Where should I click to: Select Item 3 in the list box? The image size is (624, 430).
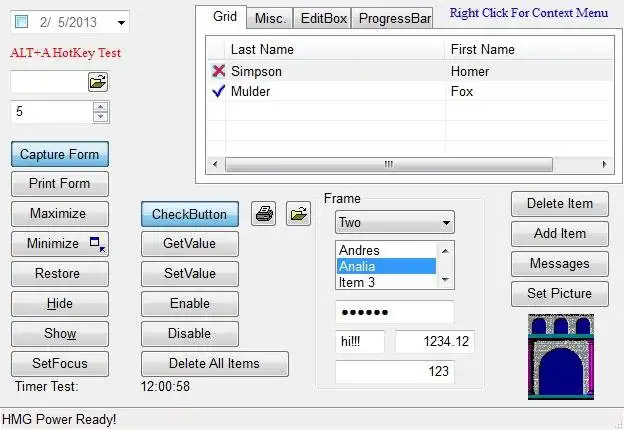(x=386, y=282)
